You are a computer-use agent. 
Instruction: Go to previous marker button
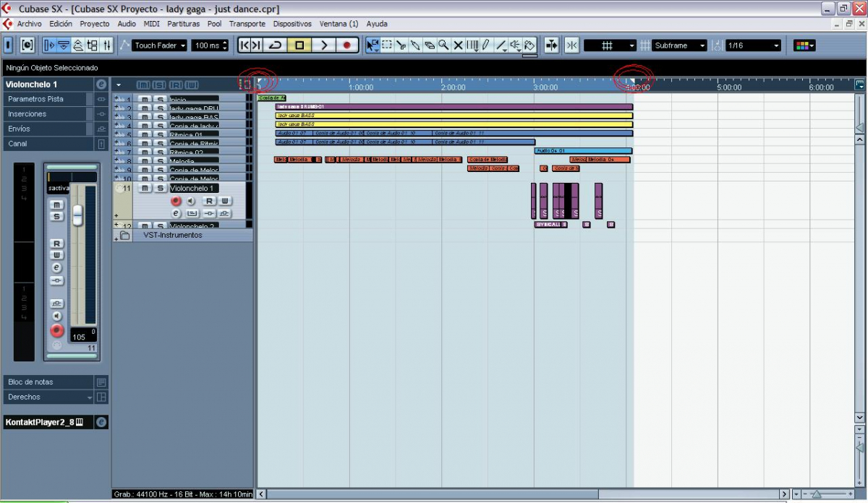click(244, 45)
